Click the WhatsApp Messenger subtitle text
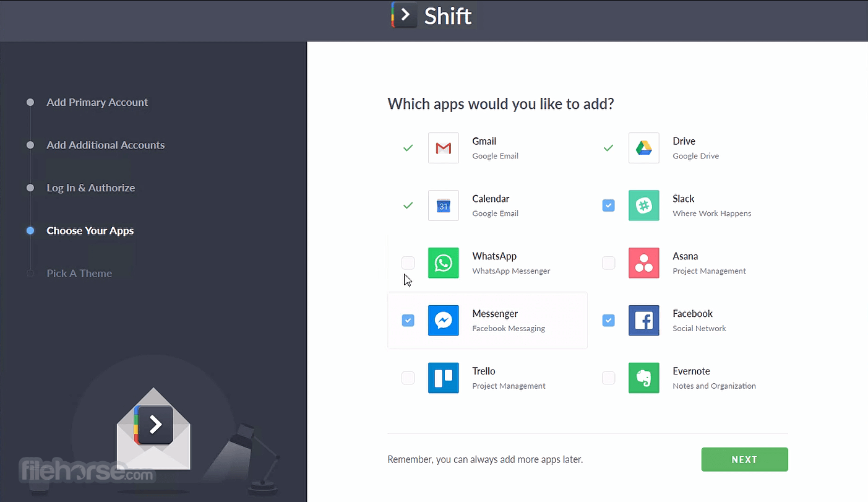 click(x=511, y=271)
